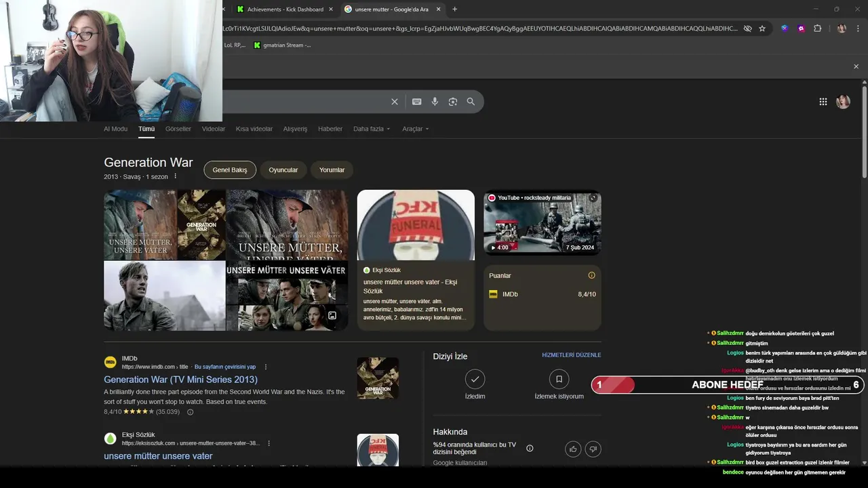Open the Chrome three-dot menu

point(858,28)
